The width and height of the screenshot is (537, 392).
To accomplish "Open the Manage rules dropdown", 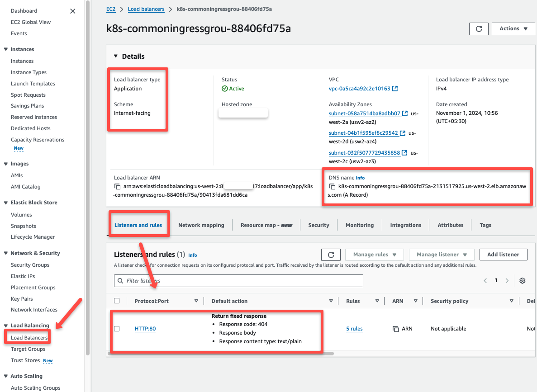I will click(x=374, y=254).
